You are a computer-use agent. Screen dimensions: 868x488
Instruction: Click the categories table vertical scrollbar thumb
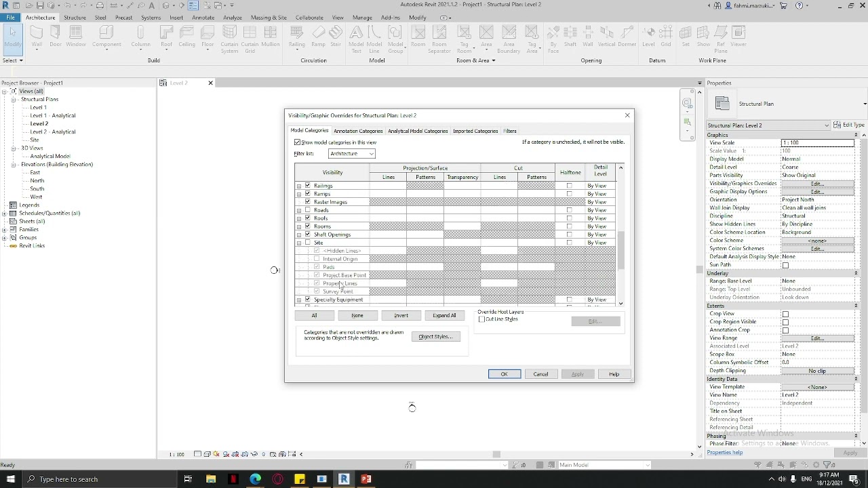620,249
